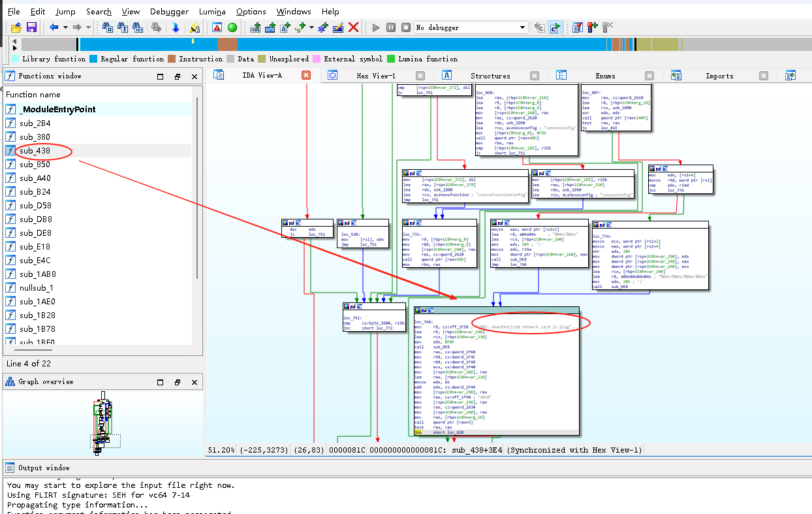Screen dimensions: 812x514
Task: Click the navigation band left scroll arrow
Action: pos(15,41)
